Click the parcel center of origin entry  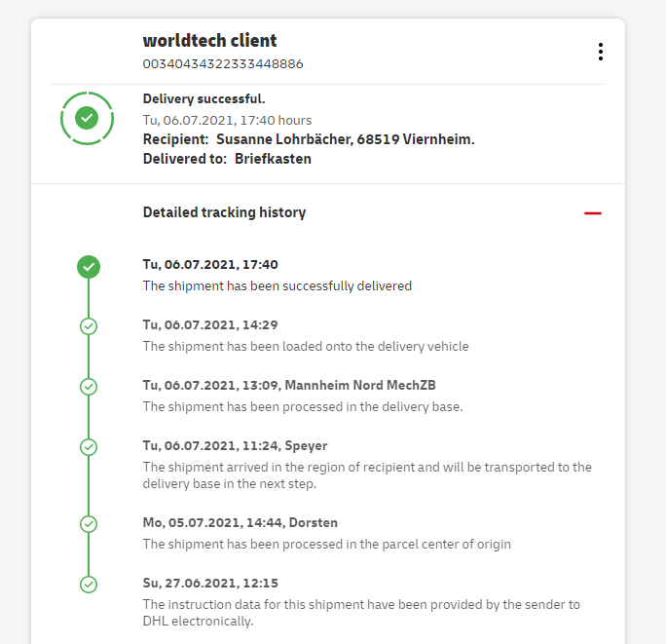pos(327,545)
